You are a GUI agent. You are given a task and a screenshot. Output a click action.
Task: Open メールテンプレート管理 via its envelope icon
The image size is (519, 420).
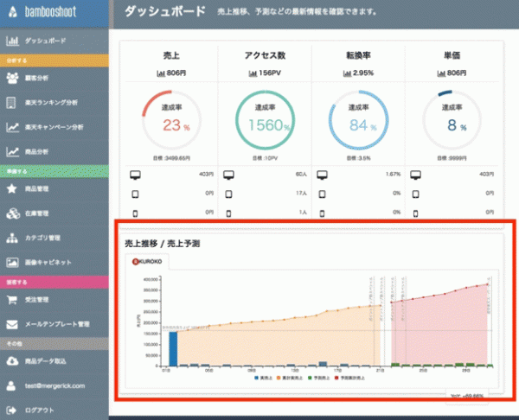coord(12,324)
